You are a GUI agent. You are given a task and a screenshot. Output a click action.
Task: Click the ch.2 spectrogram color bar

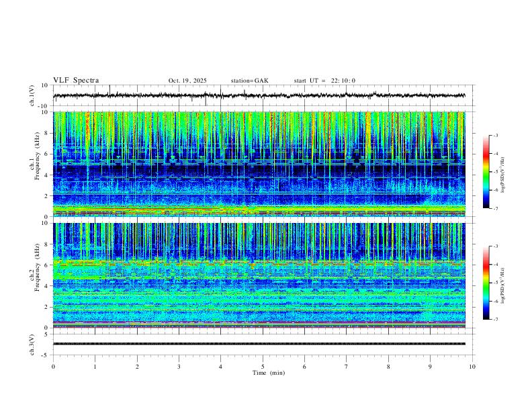(486, 283)
